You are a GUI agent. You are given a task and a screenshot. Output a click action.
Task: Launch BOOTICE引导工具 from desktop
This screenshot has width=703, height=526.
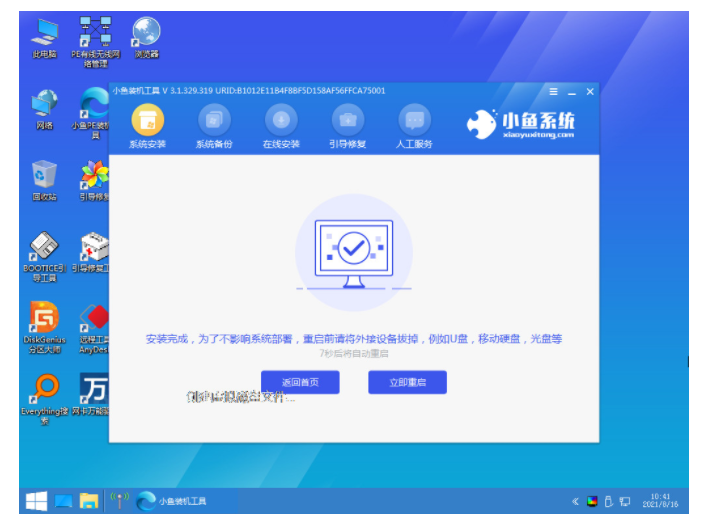click(x=44, y=249)
